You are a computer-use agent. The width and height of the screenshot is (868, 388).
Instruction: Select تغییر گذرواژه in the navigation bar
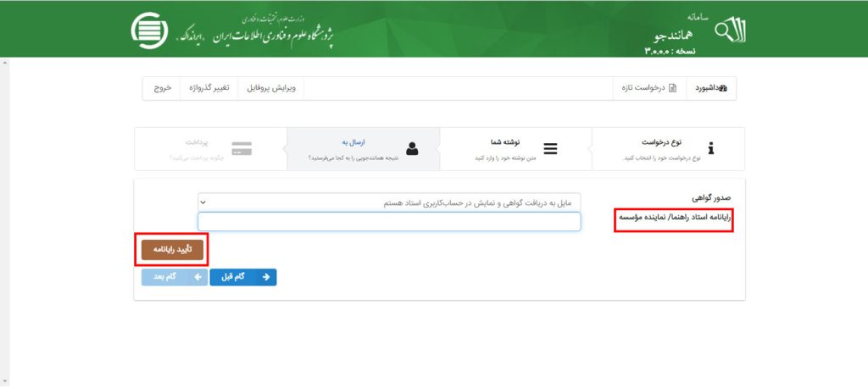coord(209,88)
